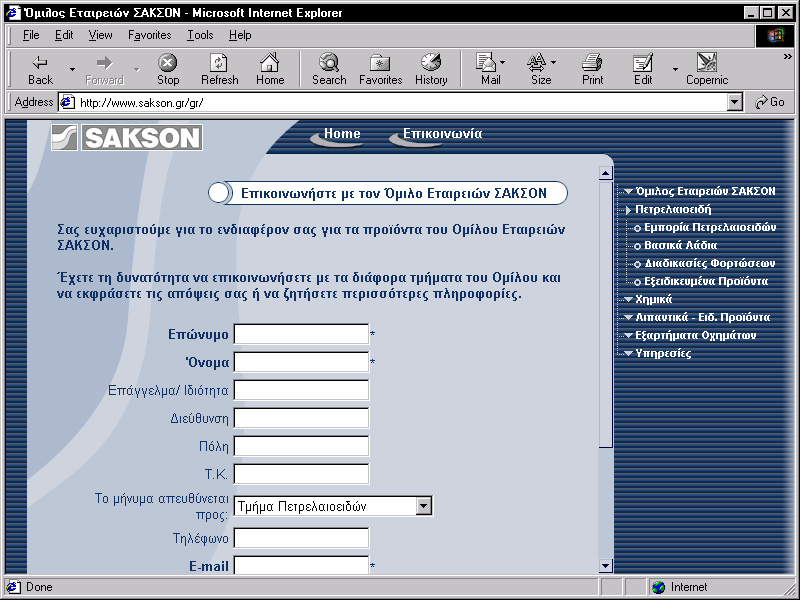Refresh the current page
The image size is (800, 600).
tap(219, 70)
